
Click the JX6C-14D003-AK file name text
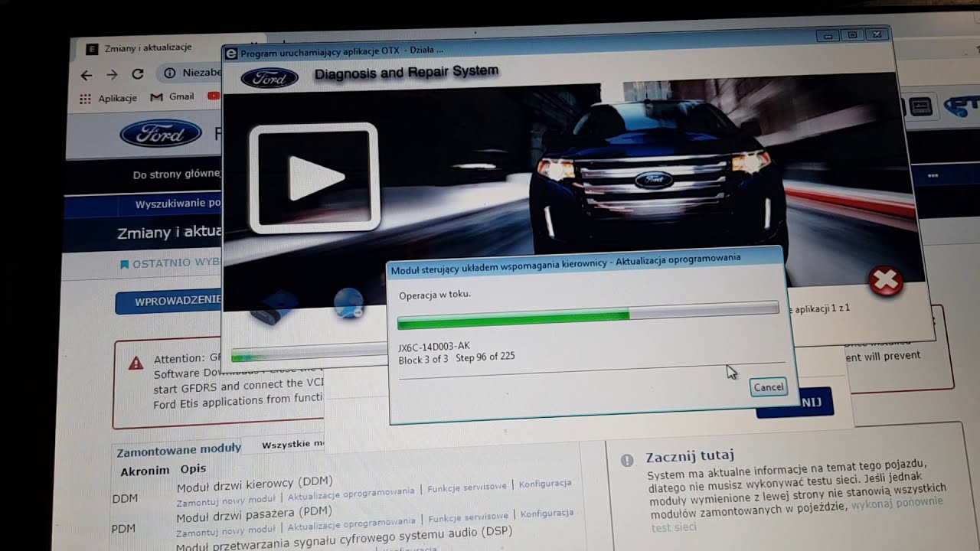434,347
